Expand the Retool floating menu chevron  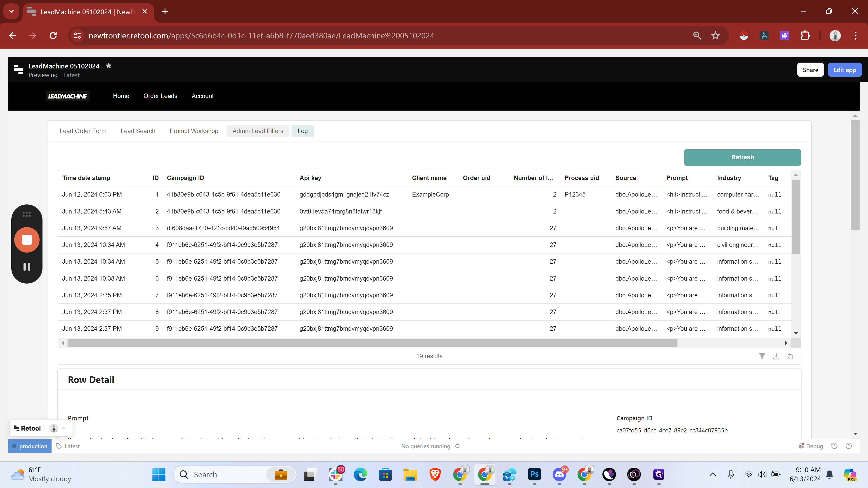[64, 428]
